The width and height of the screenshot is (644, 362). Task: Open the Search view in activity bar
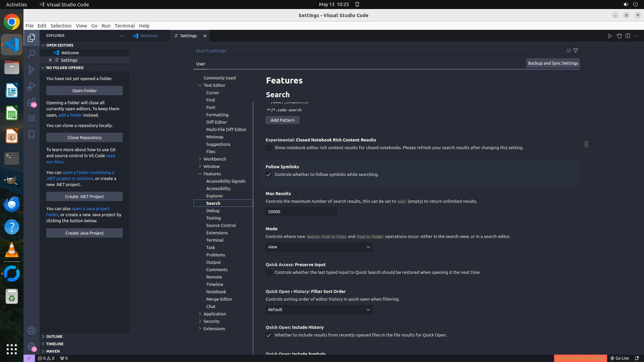pos(32,54)
